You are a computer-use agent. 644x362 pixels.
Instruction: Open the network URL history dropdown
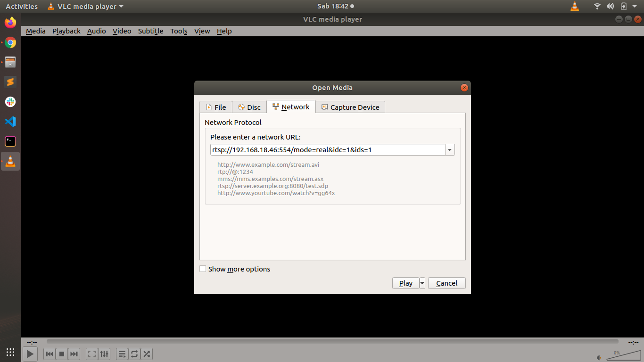point(450,149)
